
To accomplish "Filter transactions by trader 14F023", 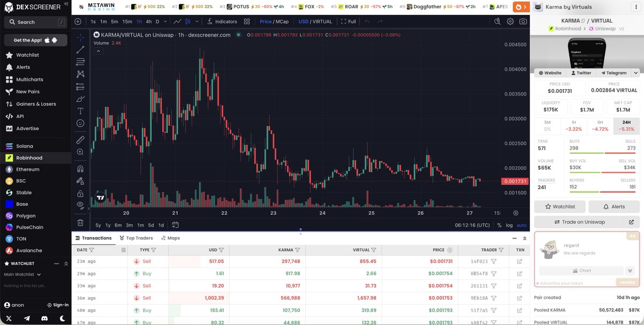I will tap(494, 262).
